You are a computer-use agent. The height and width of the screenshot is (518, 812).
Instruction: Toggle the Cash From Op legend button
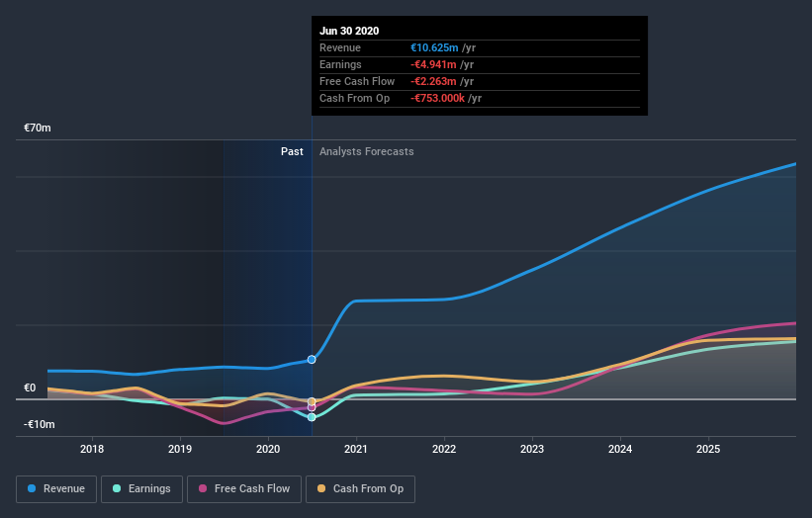[360, 489]
